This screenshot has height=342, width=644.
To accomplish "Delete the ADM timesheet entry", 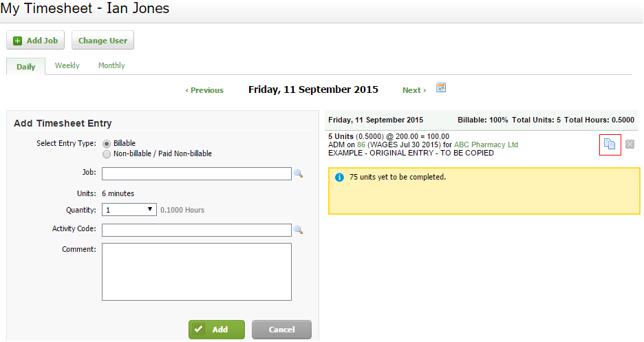I will click(x=630, y=145).
